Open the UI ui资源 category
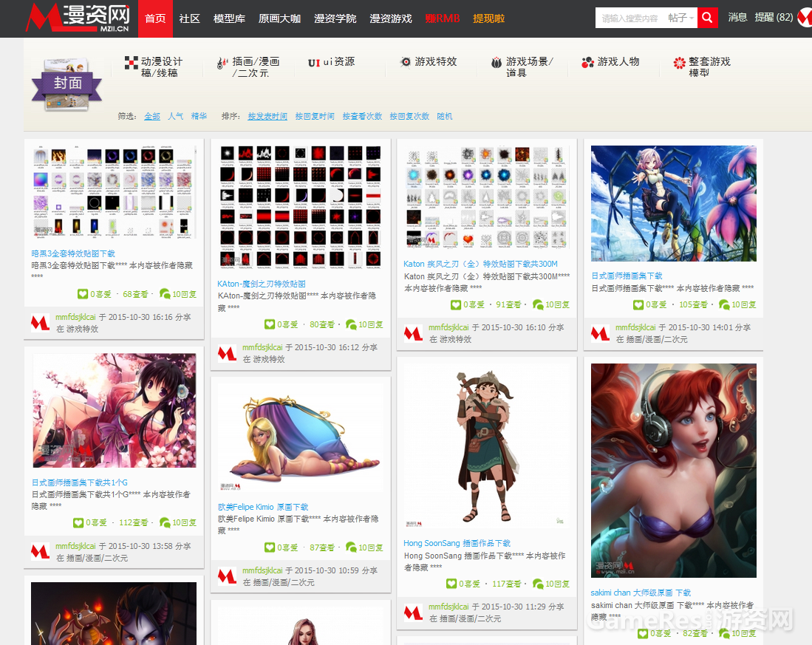Screen dimensions: 812x645 pos(332,62)
